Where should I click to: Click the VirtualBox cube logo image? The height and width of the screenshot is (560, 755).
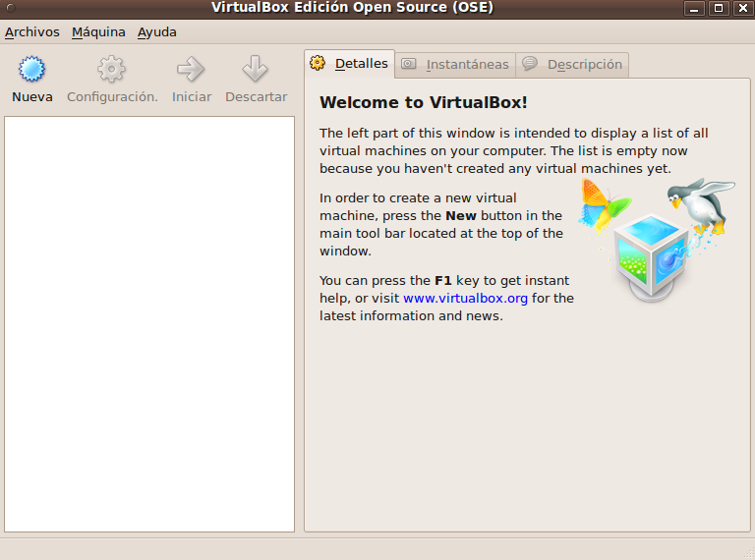click(658, 240)
